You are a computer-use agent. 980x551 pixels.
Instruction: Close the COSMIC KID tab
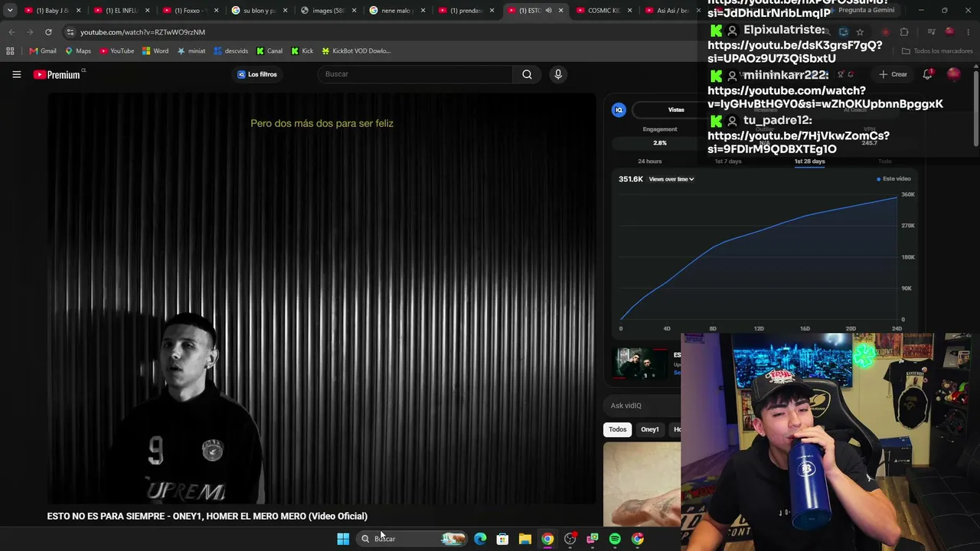[x=630, y=11]
